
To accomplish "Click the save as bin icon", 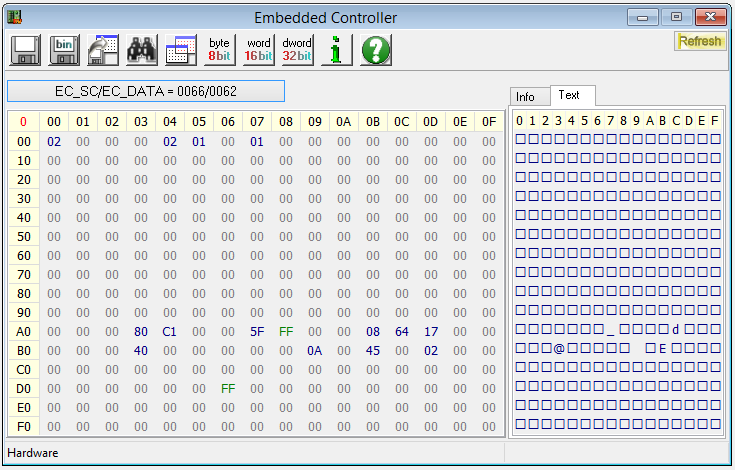I will point(64,50).
